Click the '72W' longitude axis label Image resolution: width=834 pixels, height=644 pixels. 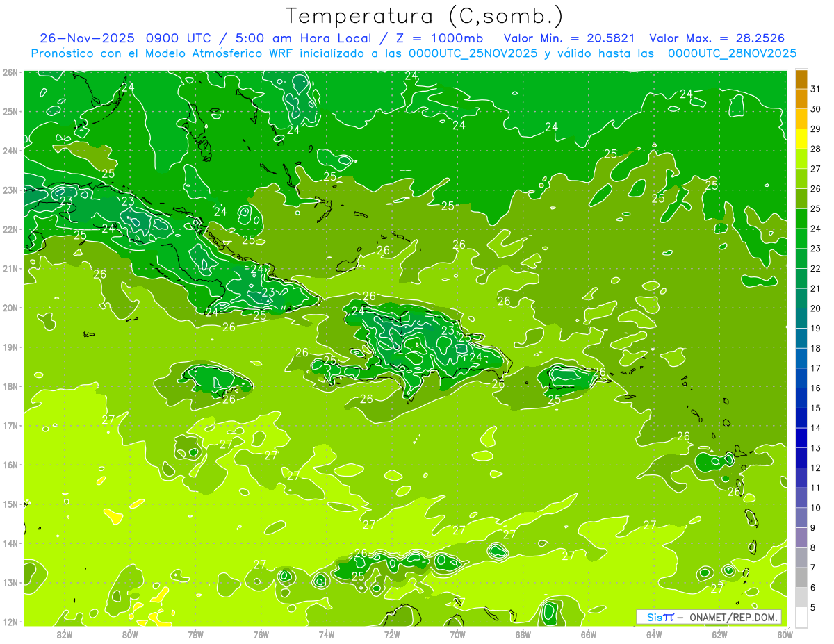coord(392,634)
